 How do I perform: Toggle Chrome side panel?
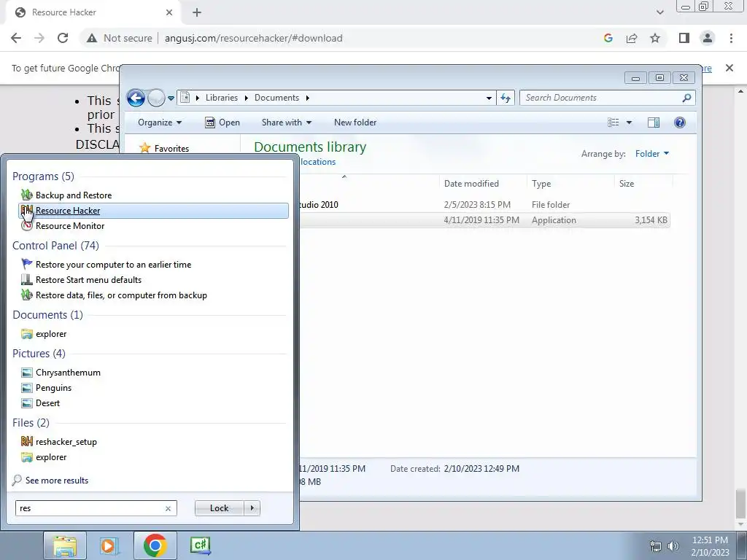[684, 38]
